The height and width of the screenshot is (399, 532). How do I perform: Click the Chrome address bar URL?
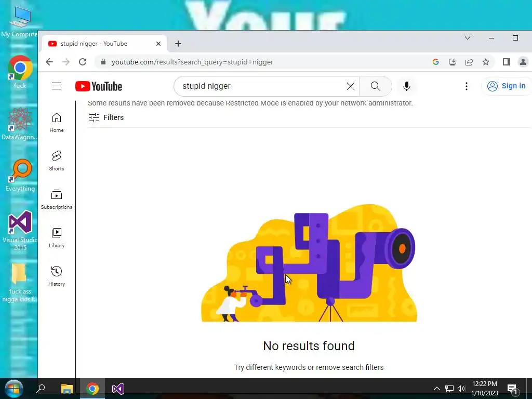[192, 62]
